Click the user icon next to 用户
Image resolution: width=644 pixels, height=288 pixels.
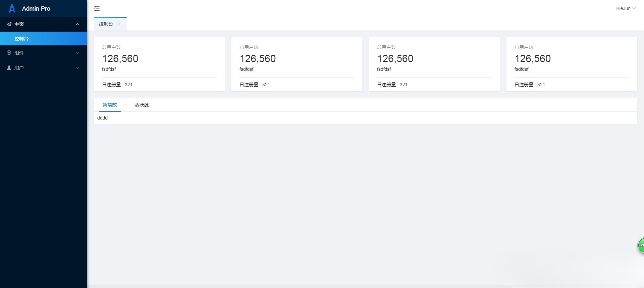(x=9, y=67)
